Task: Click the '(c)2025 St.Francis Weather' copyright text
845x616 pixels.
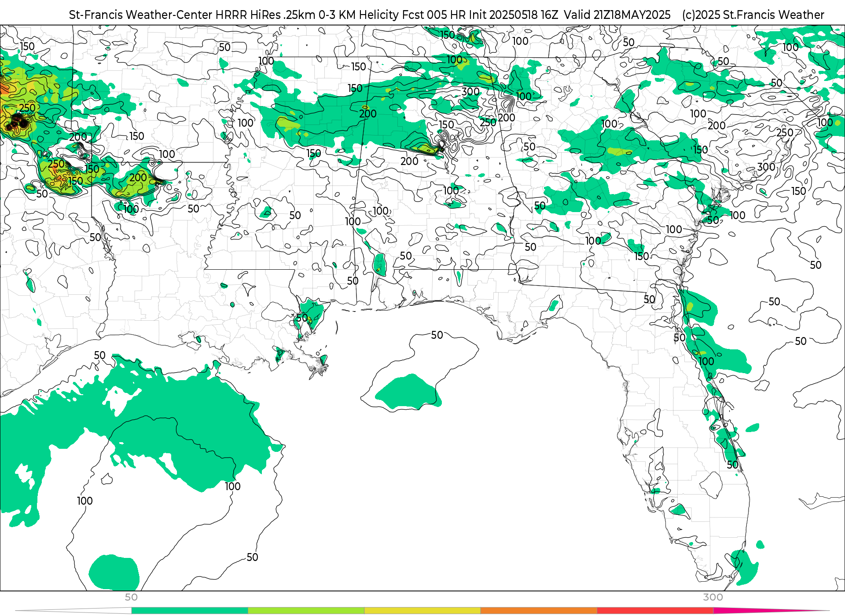Action: pos(753,15)
